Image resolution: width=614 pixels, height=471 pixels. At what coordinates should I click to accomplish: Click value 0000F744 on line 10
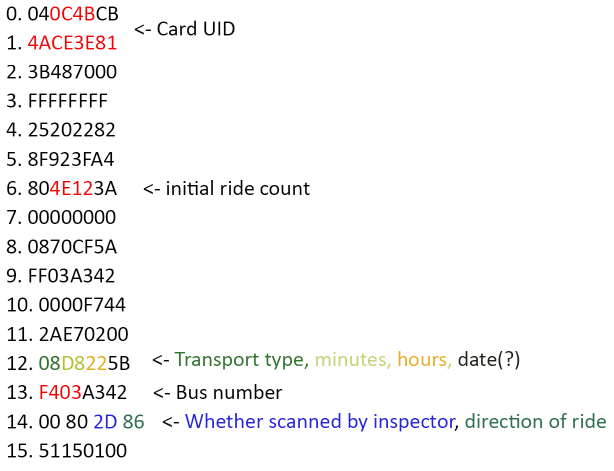(x=82, y=305)
